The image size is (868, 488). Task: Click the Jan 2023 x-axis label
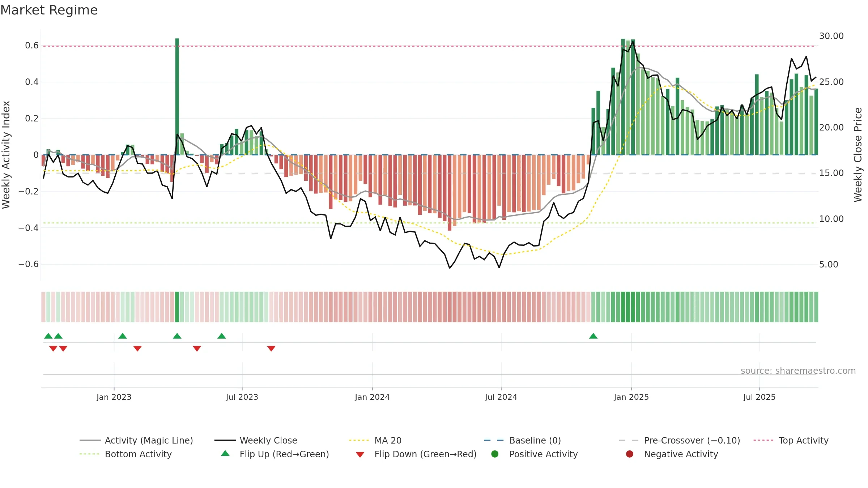pyautogui.click(x=114, y=397)
